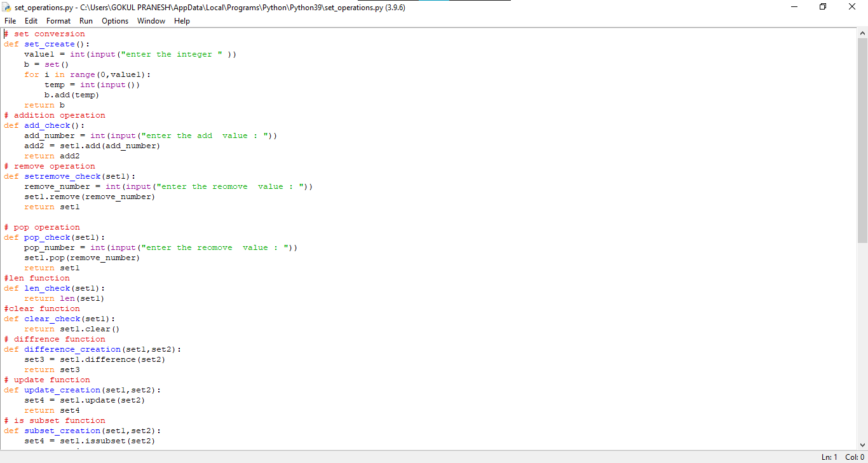The image size is (868, 463).
Task: Click 'set4 = set1.update(set2)' line
Action: click(x=85, y=400)
